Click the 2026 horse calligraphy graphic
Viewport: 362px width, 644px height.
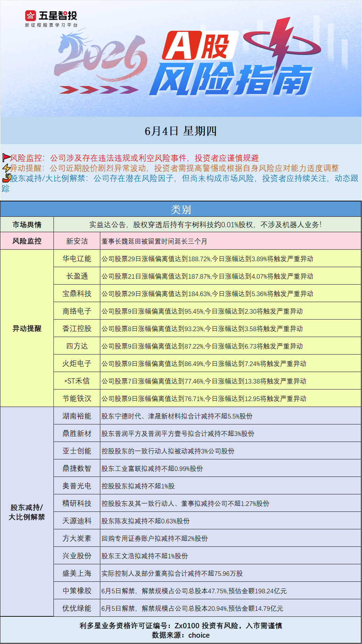(x=101, y=56)
